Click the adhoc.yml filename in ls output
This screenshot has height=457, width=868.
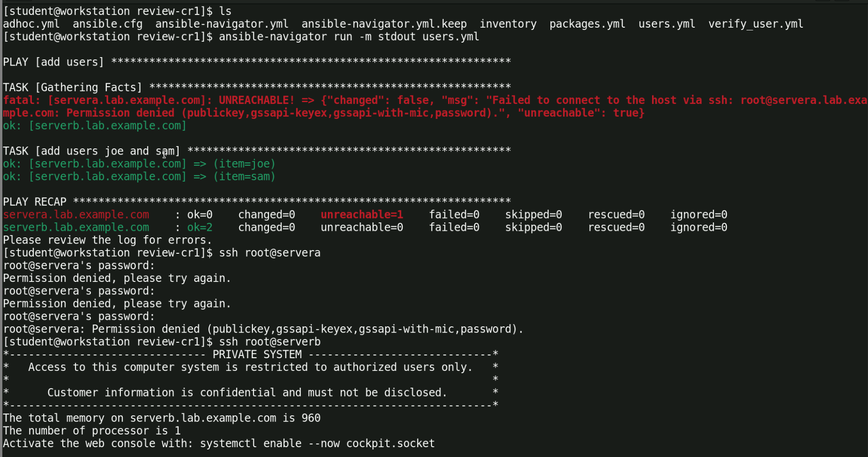coord(31,24)
